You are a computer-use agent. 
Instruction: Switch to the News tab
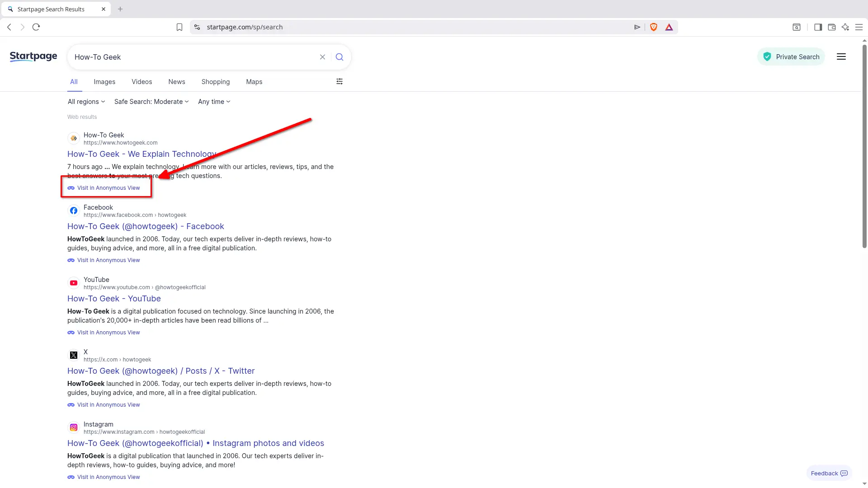[x=177, y=82]
